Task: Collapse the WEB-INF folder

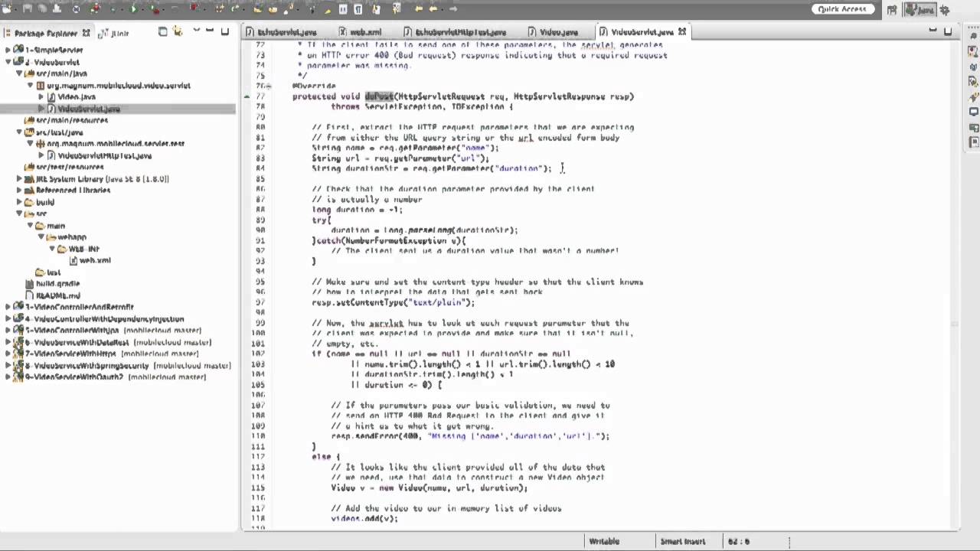Action: click(51, 249)
